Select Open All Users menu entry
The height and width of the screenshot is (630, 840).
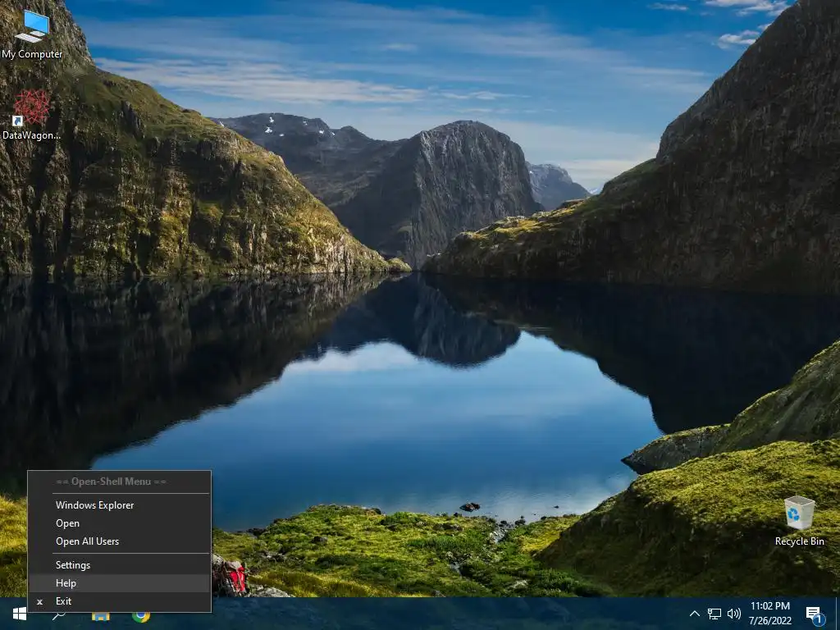click(x=119, y=541)
